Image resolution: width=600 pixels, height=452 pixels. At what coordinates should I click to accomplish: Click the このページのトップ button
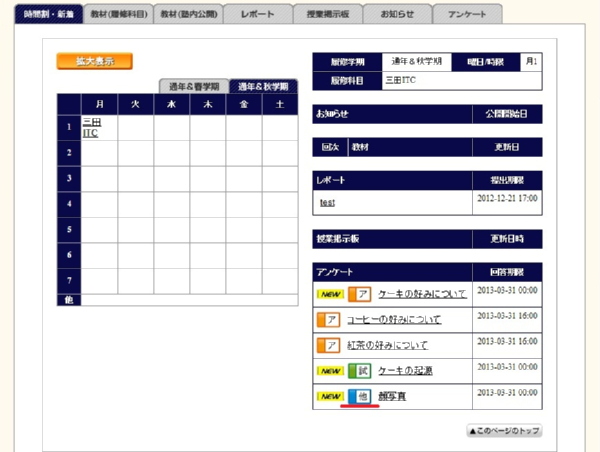(504, 431)
